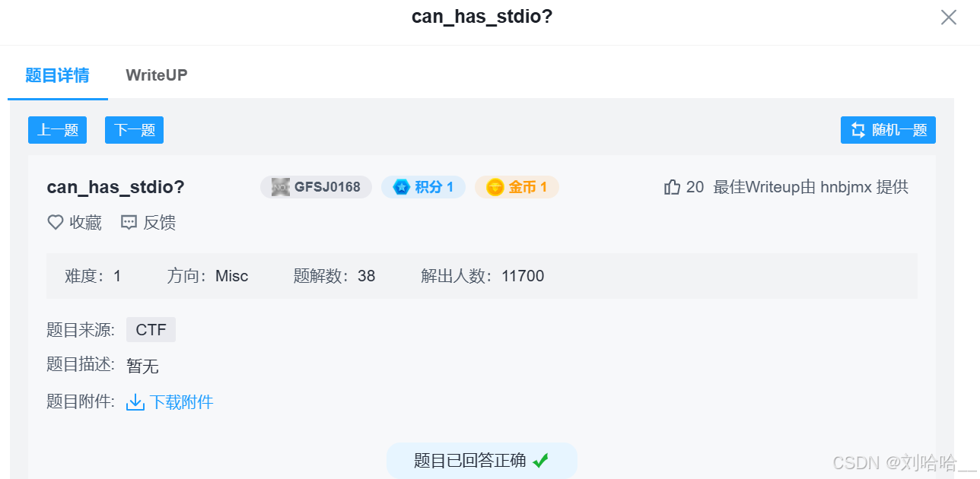Click the 随机一题 button

[888, 129]
